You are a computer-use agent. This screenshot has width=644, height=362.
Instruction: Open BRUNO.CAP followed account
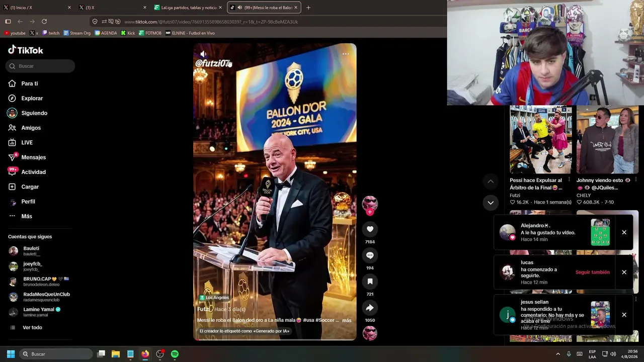39,282
